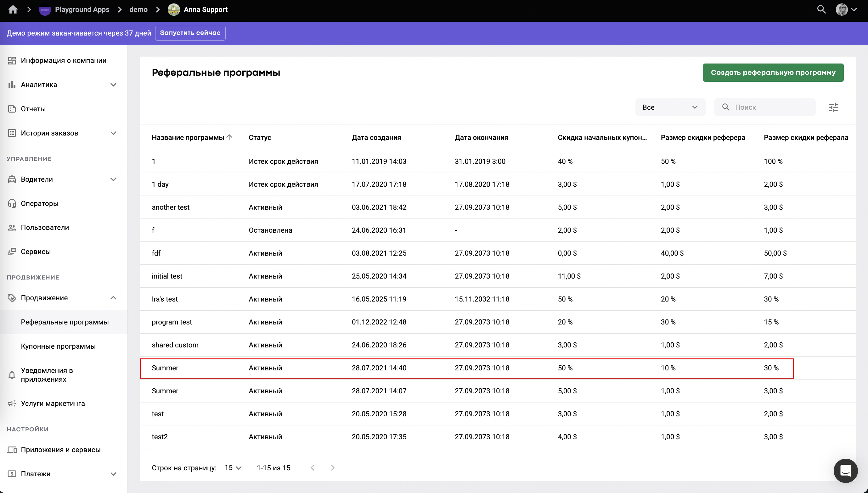Click the sort arrow on Название программы
Screen dimensions: 868x493
point(229,137)
